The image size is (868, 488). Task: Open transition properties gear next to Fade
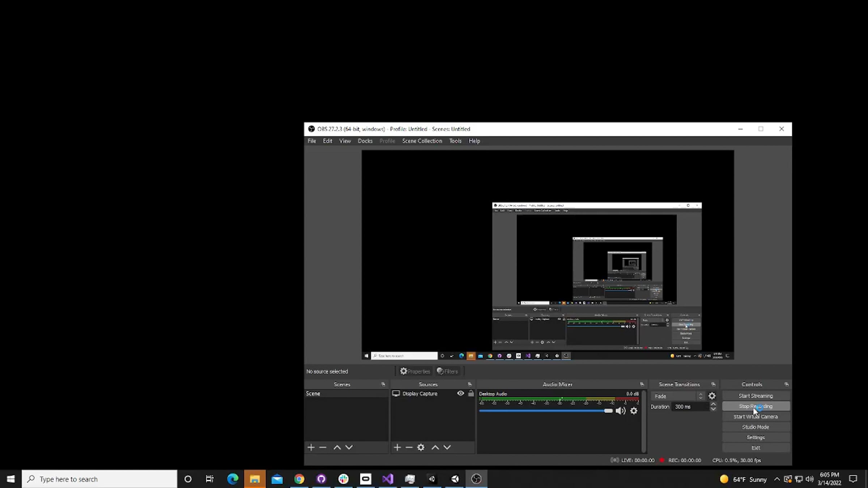[712, 396]
